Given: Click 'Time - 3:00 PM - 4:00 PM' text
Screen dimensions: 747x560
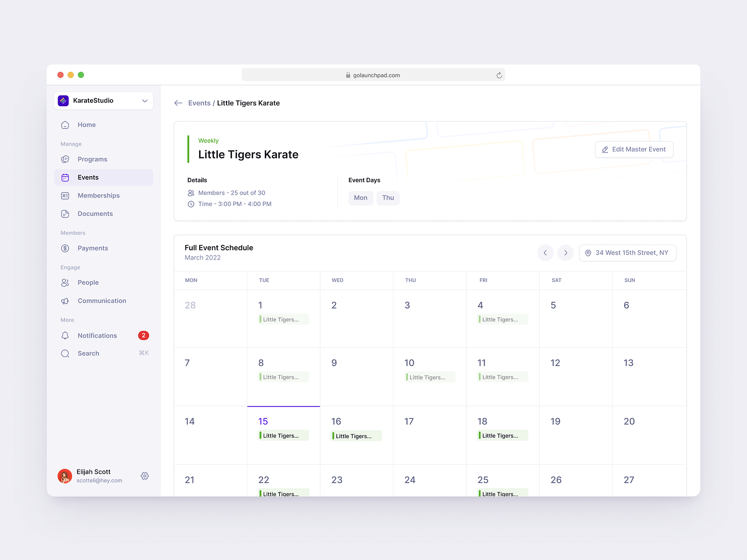Looking at the screenshot, I should [235, 204].
